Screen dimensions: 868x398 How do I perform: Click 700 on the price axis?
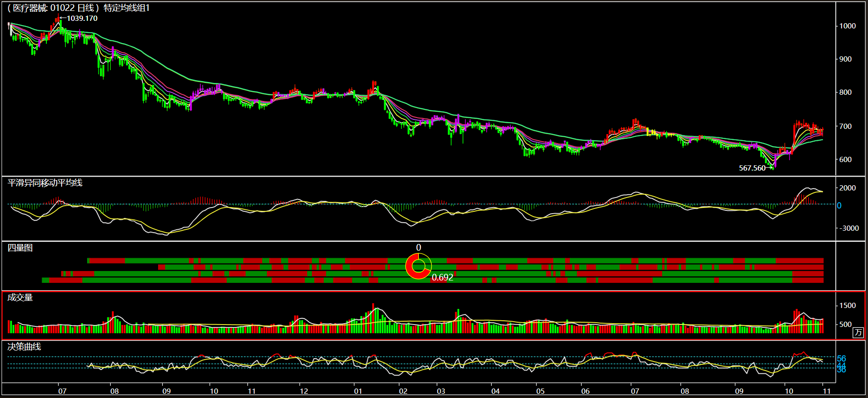[846, 127]
